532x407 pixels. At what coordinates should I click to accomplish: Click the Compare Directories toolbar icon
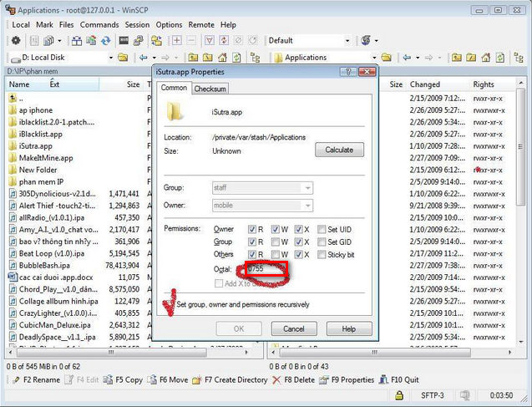[77, 41]
